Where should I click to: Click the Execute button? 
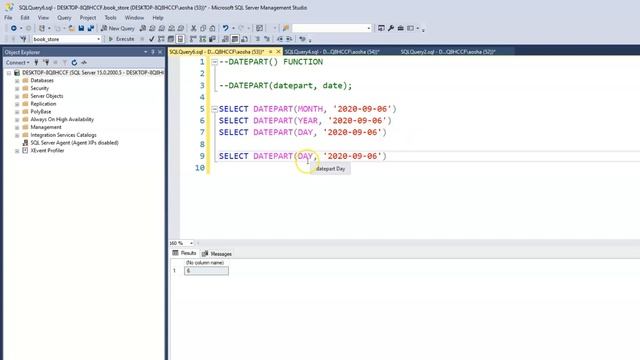(x=121, y=39)
